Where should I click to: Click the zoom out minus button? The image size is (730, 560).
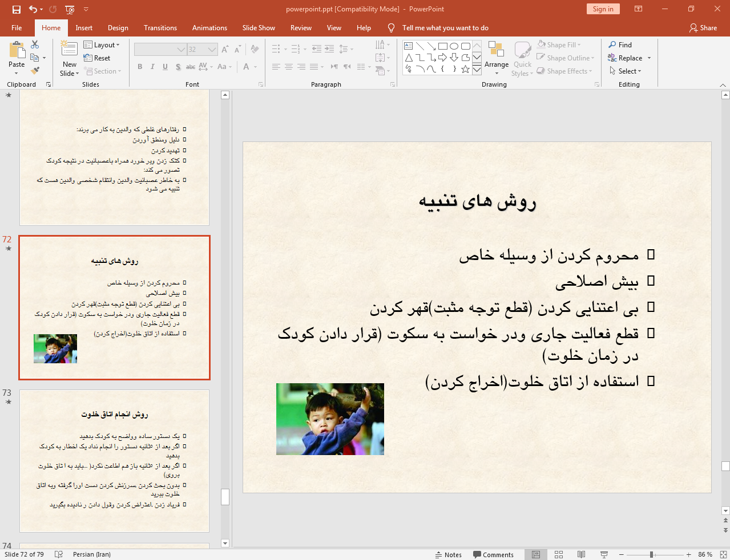coord(622,554)
